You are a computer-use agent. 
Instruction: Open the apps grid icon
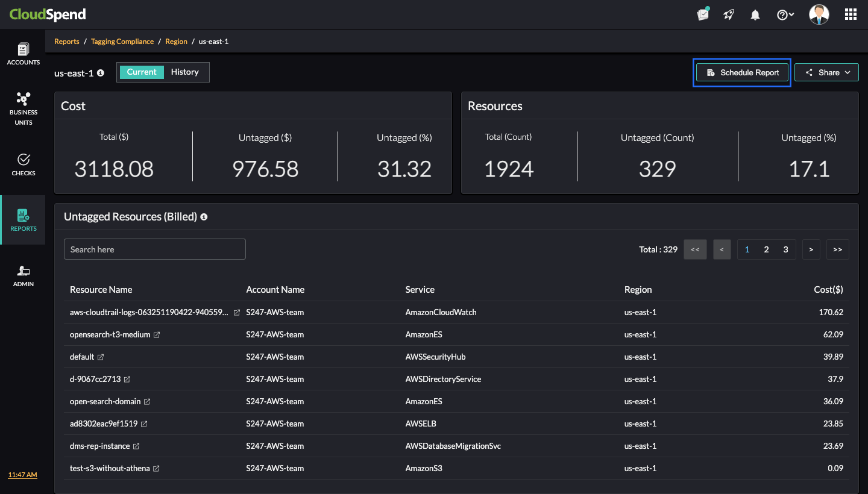850,14
